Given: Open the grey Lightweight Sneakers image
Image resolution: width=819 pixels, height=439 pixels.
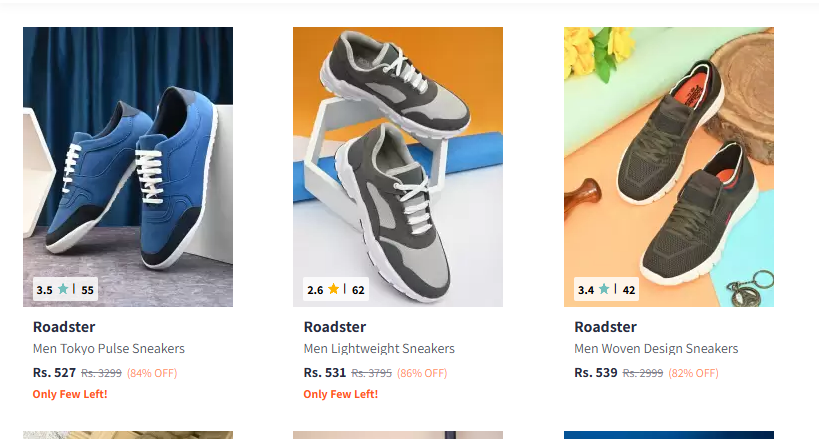Looking at the screenshot, I should point(398,167).
